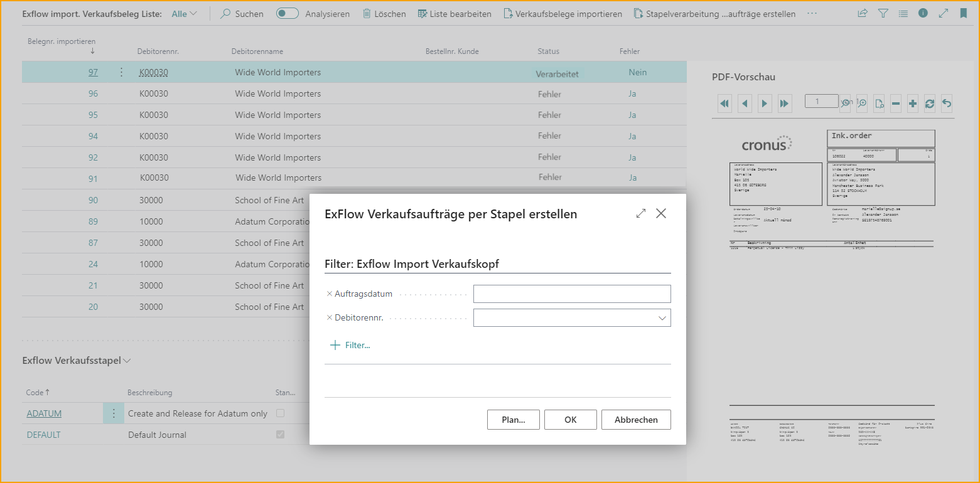Expand the Alle view selector
The width and height of the screenshot is (980, 483).
(x=184, y=13)
